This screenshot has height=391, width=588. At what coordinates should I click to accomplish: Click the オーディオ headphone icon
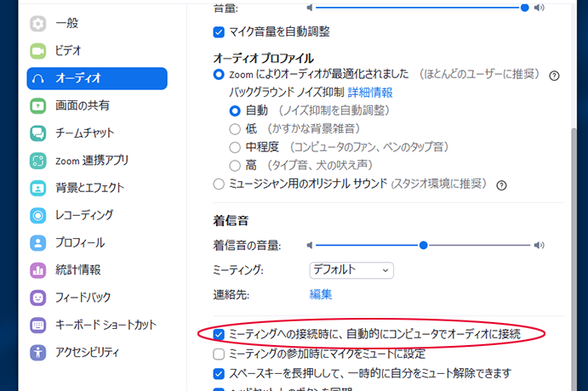point(38,79)
